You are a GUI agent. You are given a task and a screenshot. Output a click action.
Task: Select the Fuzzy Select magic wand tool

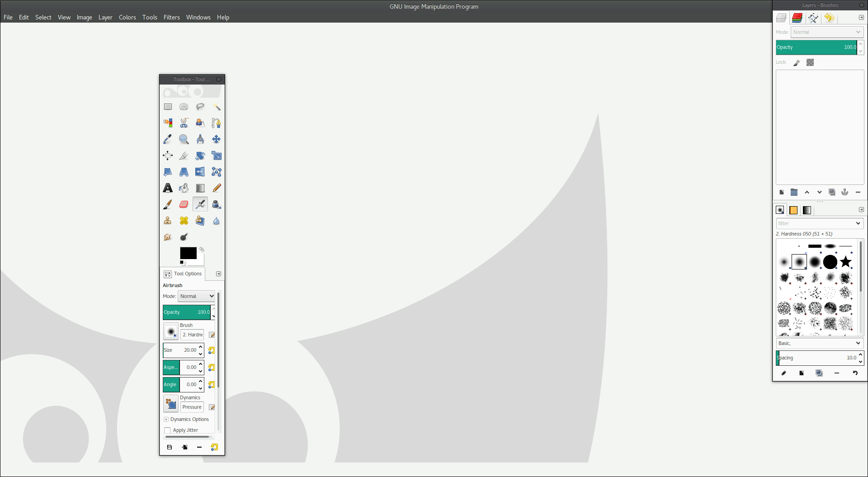[217, 107]
